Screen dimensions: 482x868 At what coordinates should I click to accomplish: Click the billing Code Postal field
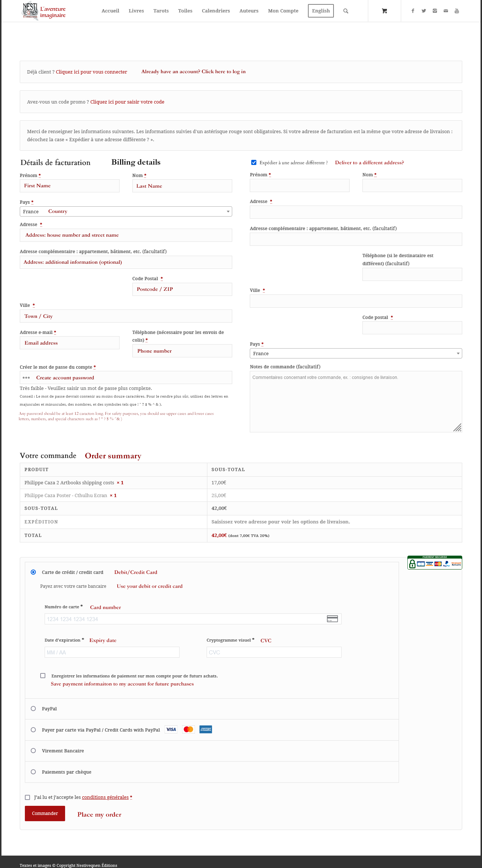(182, 289)
